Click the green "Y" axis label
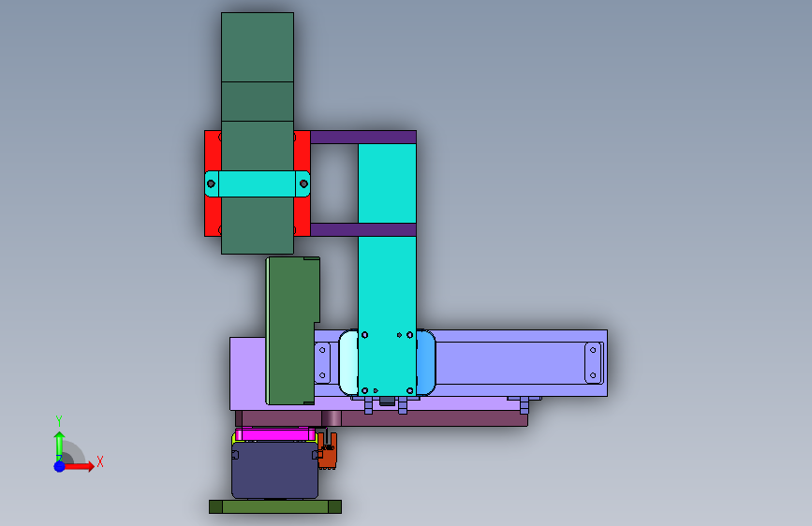 (58, 421)
